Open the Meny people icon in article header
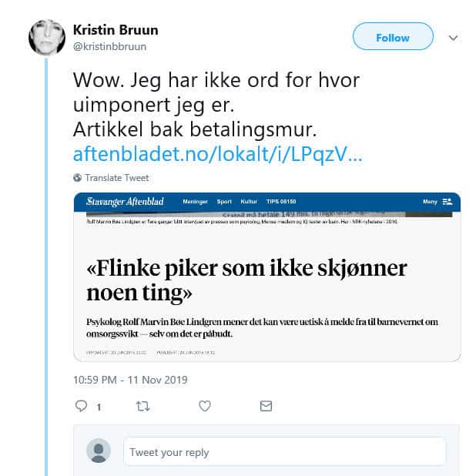The image size is (476, 476). tap(448, 202)
